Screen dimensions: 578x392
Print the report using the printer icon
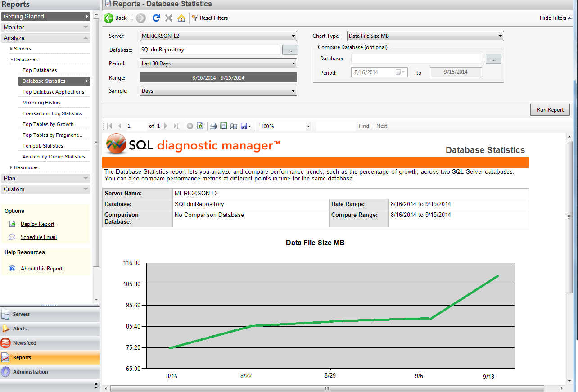[x=214, y=126]
